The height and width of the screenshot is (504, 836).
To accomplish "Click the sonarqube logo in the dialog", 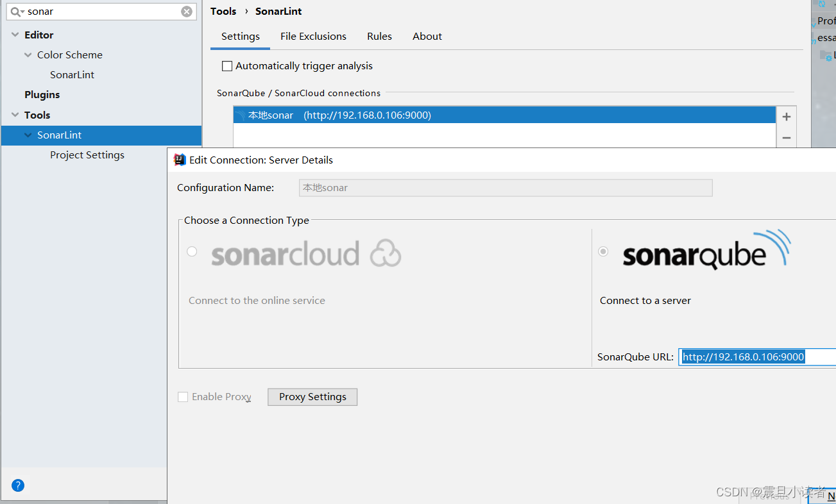I will point(705,253).
